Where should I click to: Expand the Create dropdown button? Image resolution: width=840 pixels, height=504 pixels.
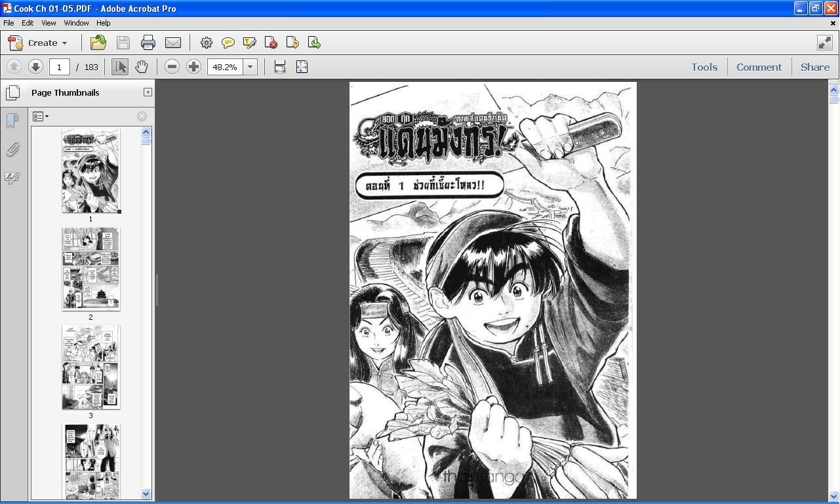(38, 43)
